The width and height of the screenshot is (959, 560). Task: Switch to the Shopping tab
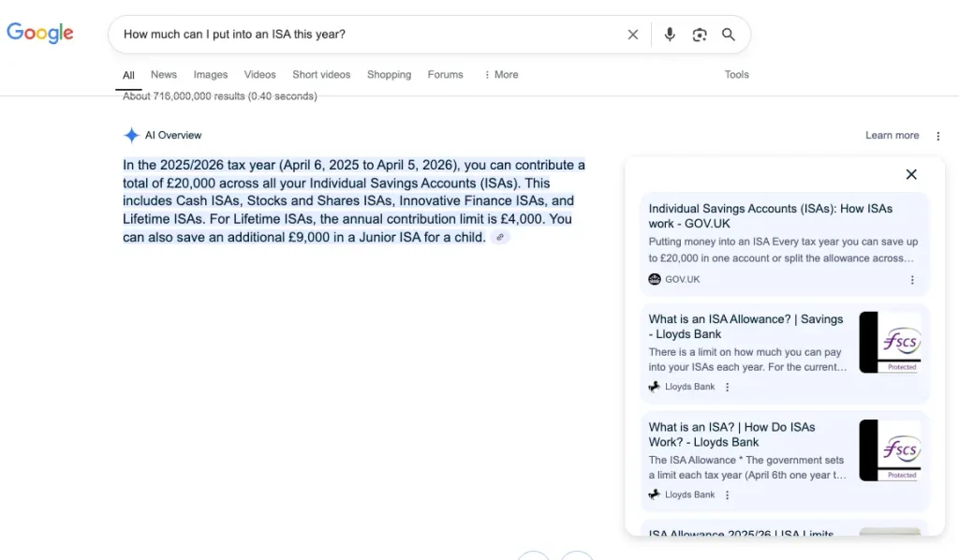pyautogui.click(x=389, y=75)
